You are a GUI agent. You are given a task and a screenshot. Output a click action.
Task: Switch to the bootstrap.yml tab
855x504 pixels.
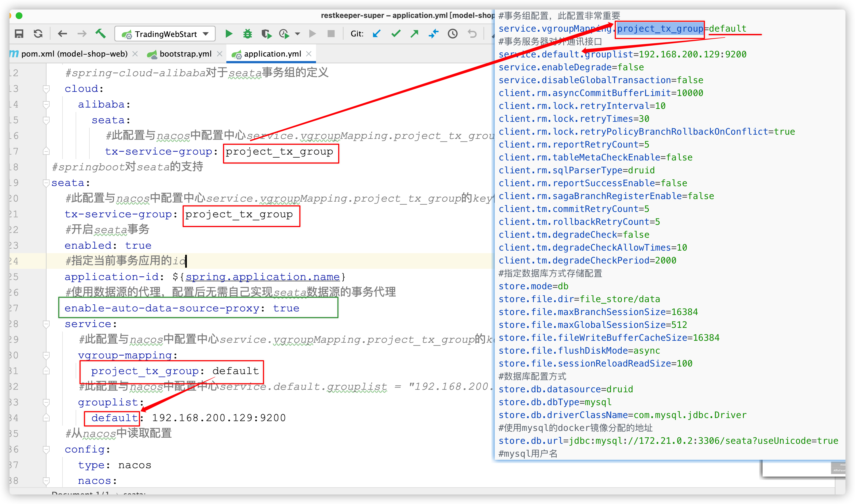pyautogui.click(x=185, y=54)
